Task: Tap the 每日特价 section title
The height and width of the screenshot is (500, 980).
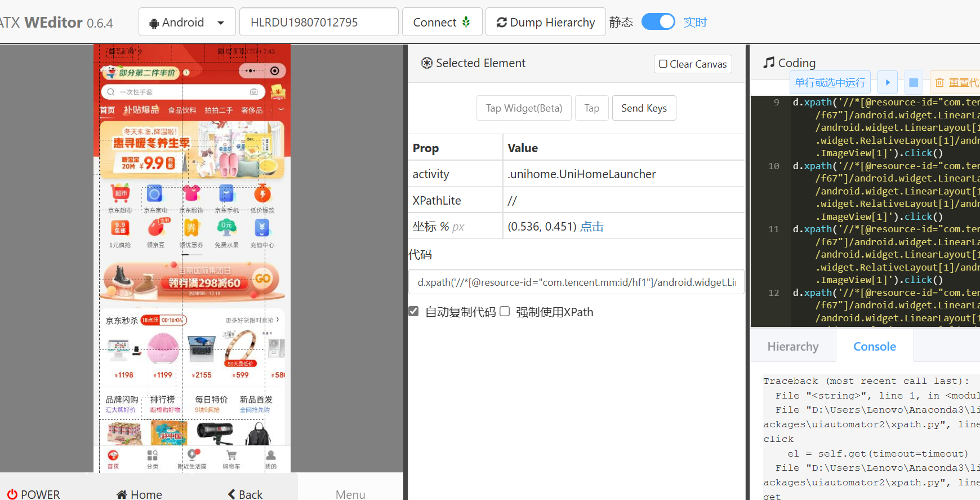Action: [211, 399]
